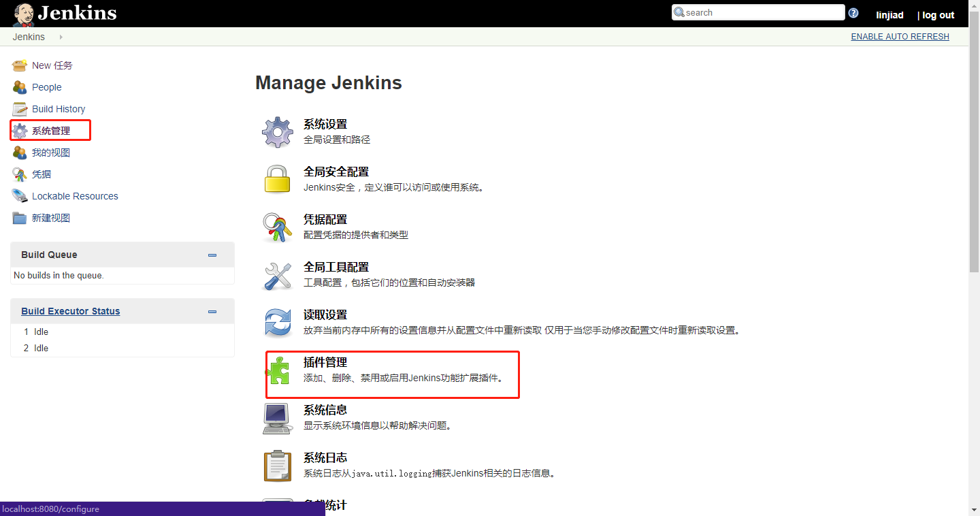This screenshot has height=516, width=980.
Task: Click description starting '系统日志从java.util.logging'
Action: point(429,473)
